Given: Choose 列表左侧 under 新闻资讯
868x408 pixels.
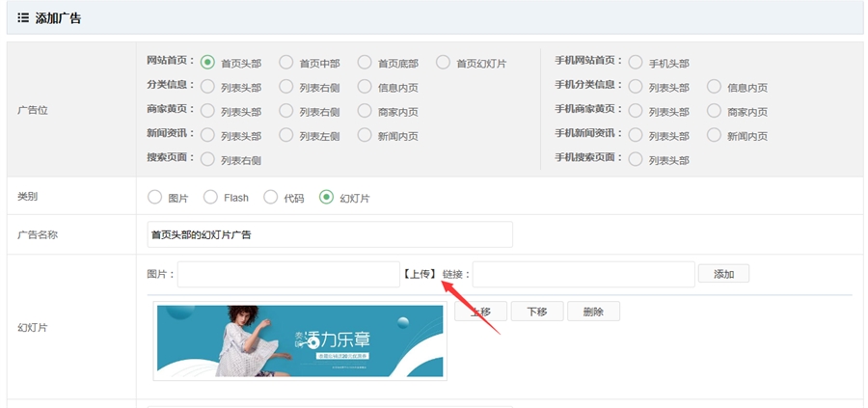Looking at the screenshot, I should 285,135.
